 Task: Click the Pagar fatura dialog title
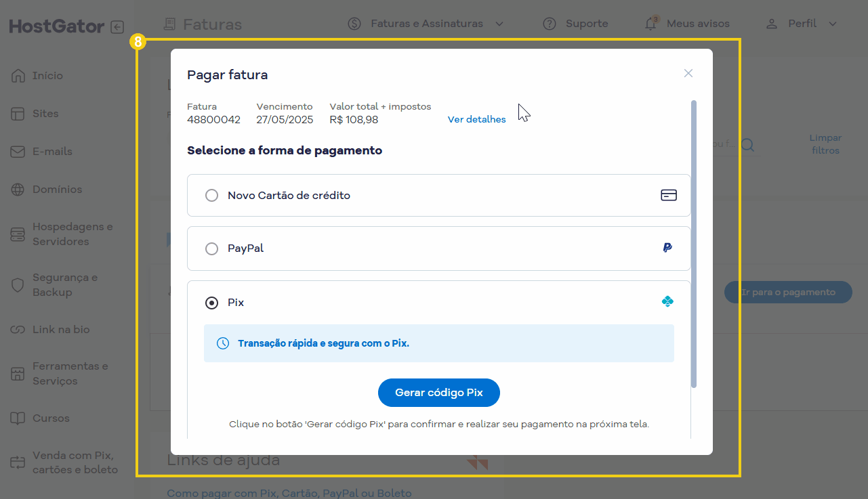pos(227,75)
